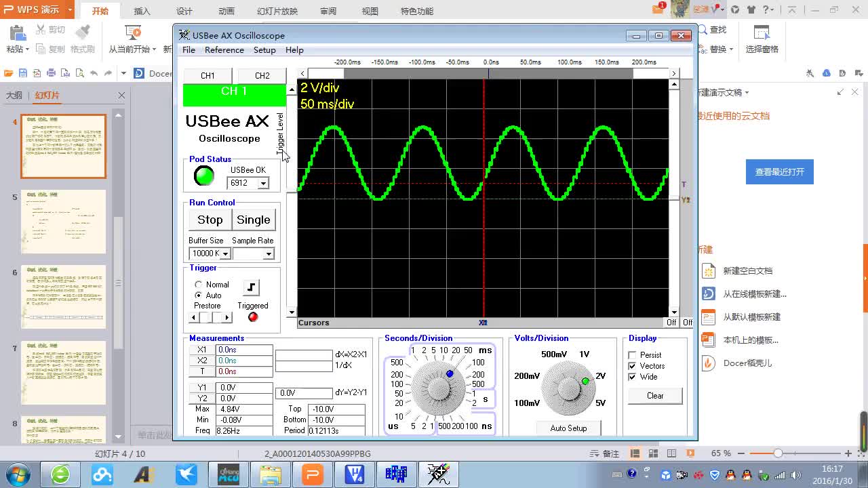Click the waveform horizontal time scrollbar
Image resolution: width=868 pixels, height=488 pixels.
[x=488, y=73]
